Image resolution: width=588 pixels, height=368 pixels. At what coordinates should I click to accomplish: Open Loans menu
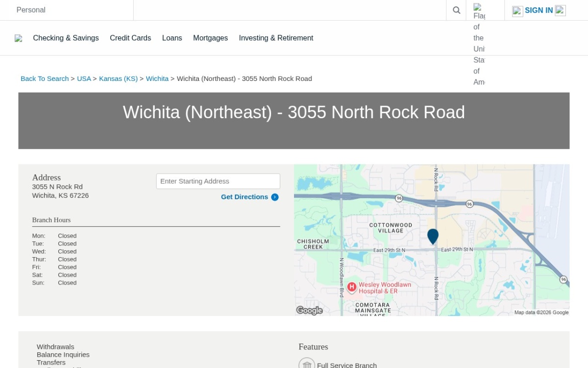(x=172, y=38)
